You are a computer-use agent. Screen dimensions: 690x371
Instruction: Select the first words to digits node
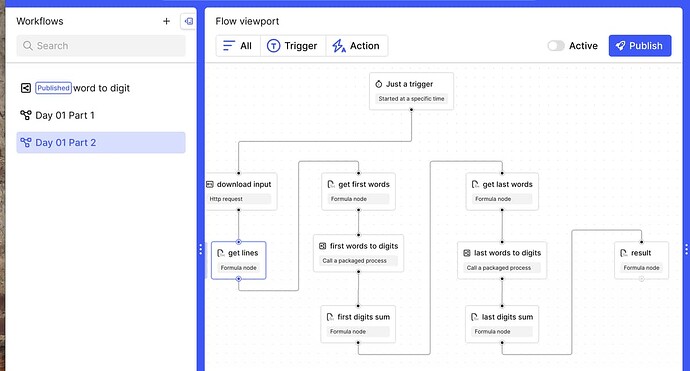point(358,253)
